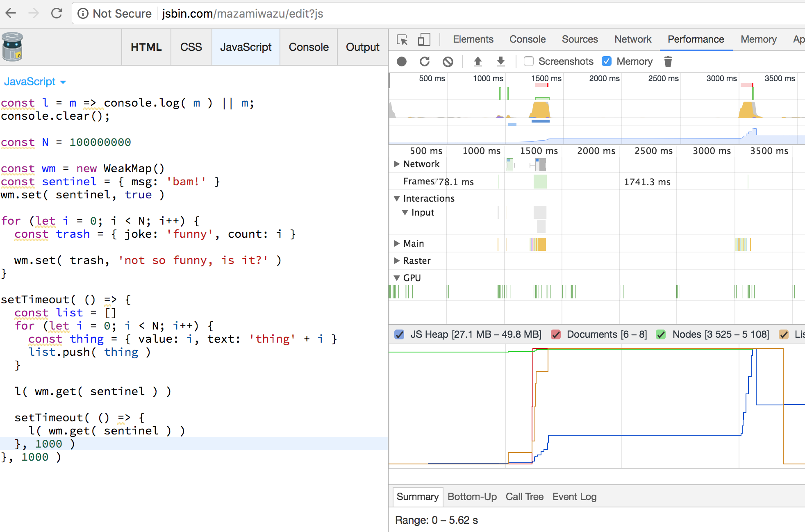
Task: Uncheck the Memory checkbox
Action: coord(607,61)
